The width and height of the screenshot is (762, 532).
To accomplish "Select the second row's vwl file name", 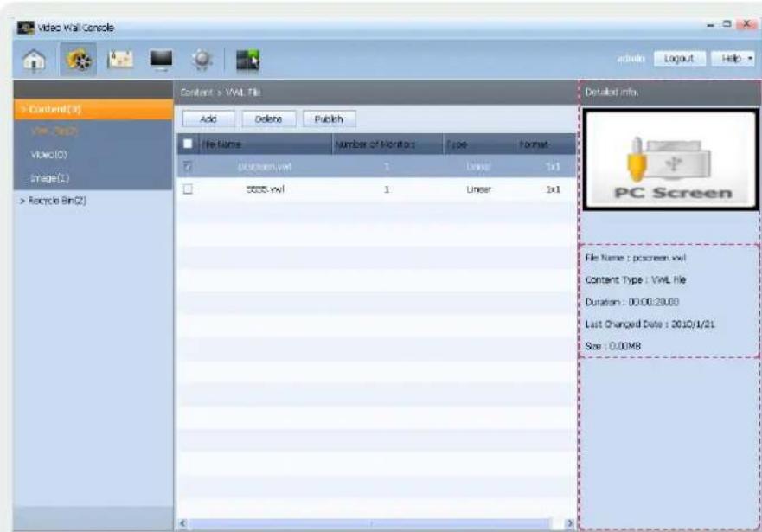I will (x=265, y=189).
